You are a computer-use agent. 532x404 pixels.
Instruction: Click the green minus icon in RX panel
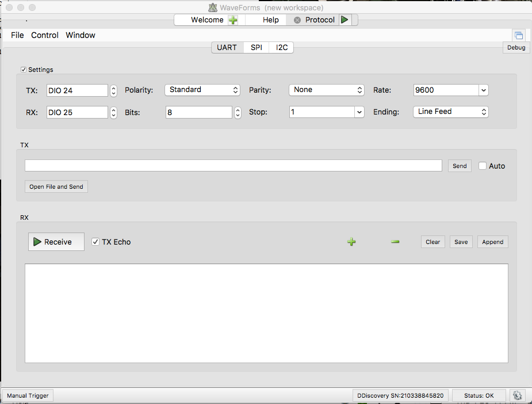tap(395, 242)
